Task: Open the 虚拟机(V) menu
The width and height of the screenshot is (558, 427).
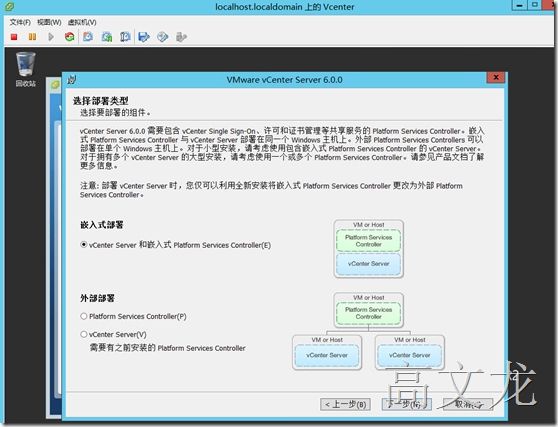Action: 82,22
